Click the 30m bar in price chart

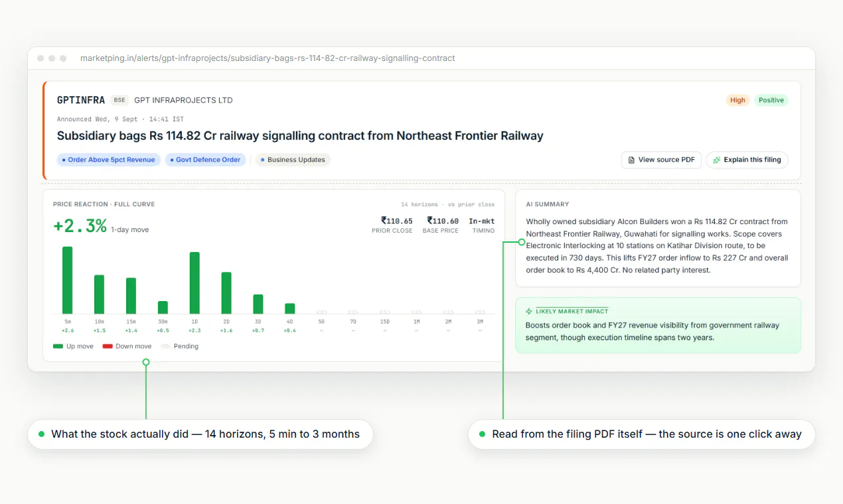coord(163,307)
